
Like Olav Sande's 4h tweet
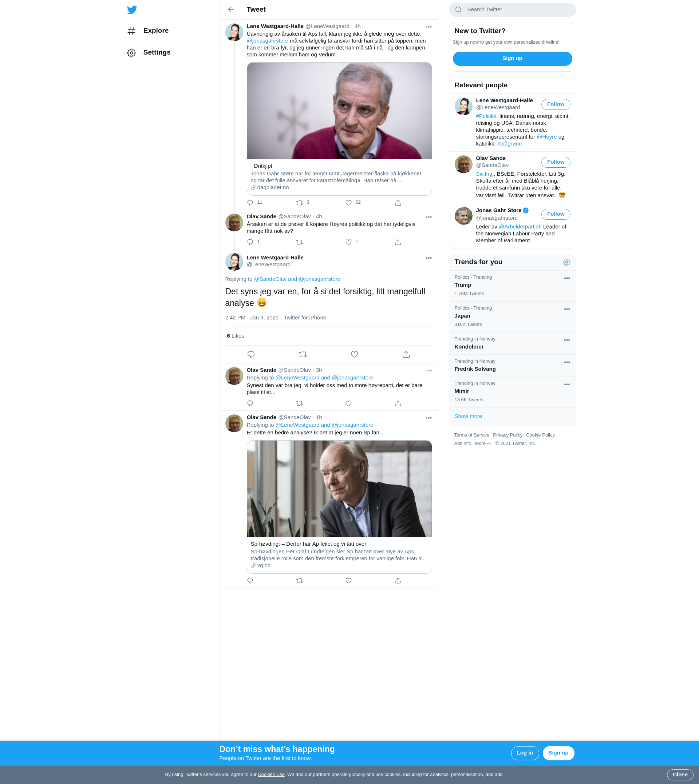click(x=349, y=242)
